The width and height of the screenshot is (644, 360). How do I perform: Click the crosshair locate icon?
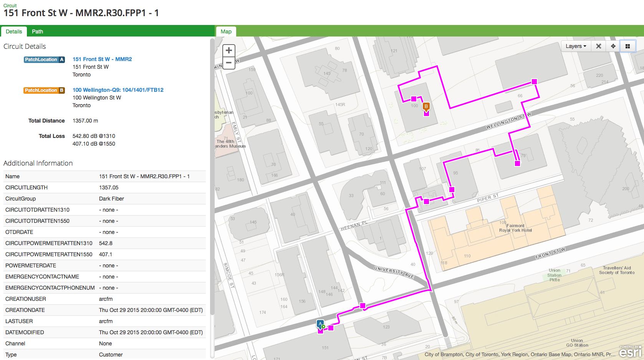pyautogui.click(x=613, y=46)
